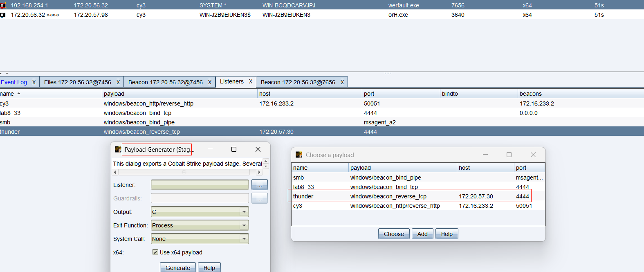644x272 pixels.
Task: Open the System Call dropdown
Action: [244, 239]
